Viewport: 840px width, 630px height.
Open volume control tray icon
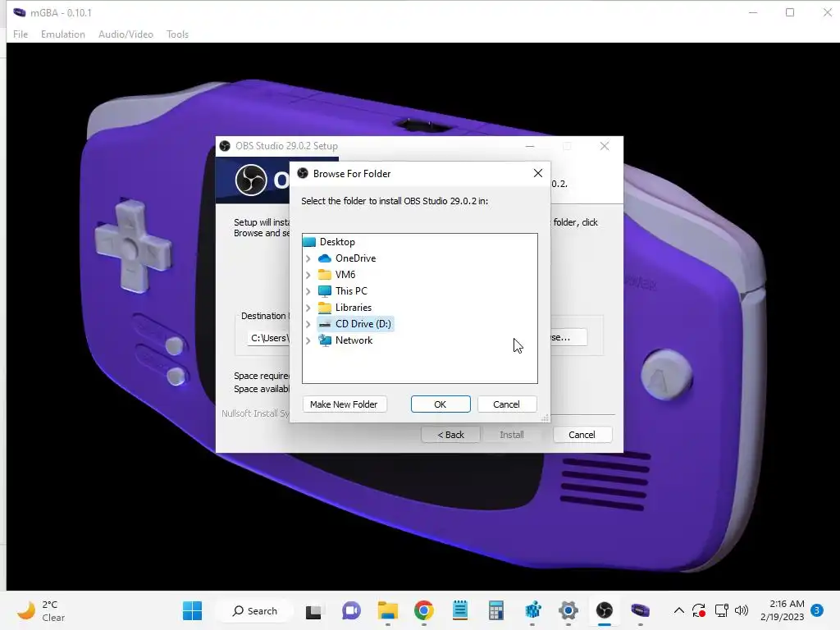[x=742, y=610]
